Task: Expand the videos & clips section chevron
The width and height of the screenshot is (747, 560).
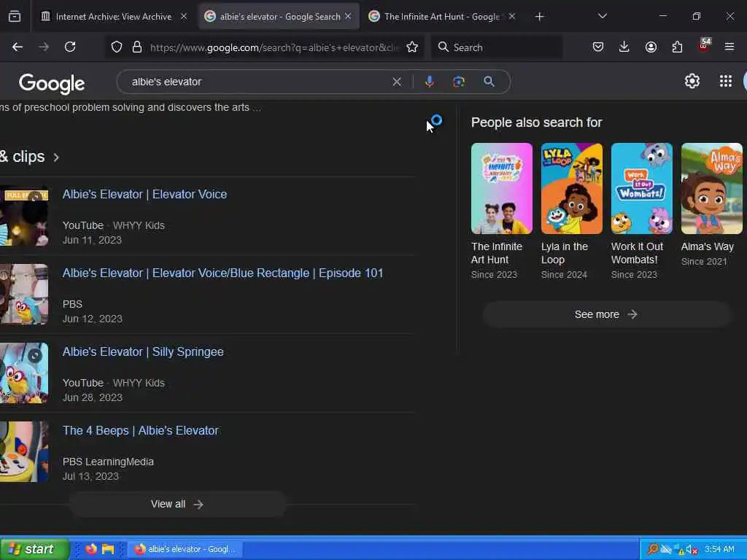Action: pyautogui.click(x=56, y=157)
